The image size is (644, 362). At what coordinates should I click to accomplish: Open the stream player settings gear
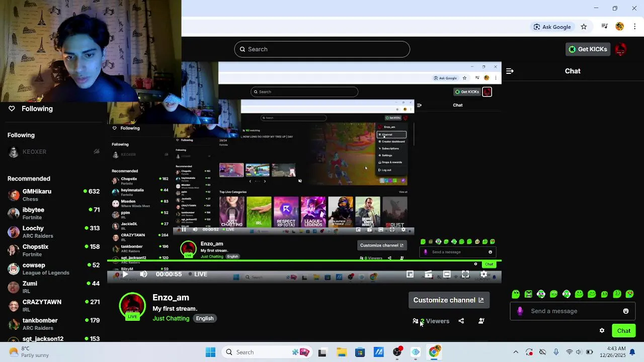click(484, 274)
